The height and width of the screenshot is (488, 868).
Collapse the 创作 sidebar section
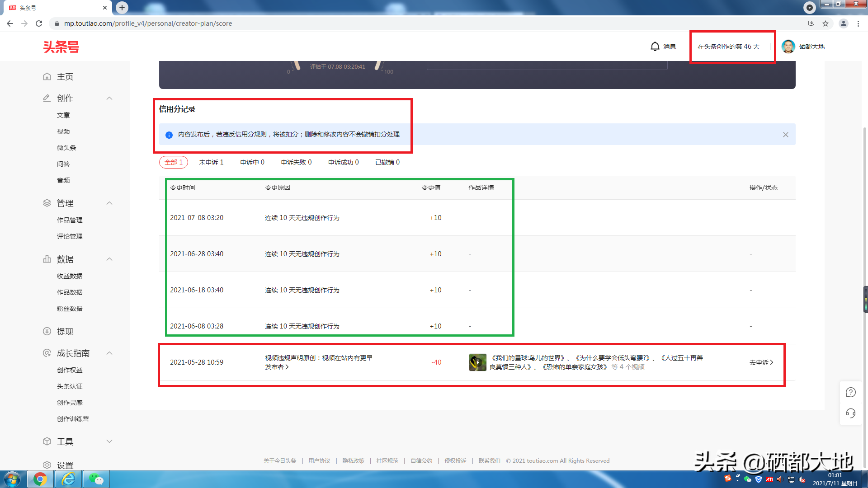point(109,98)
